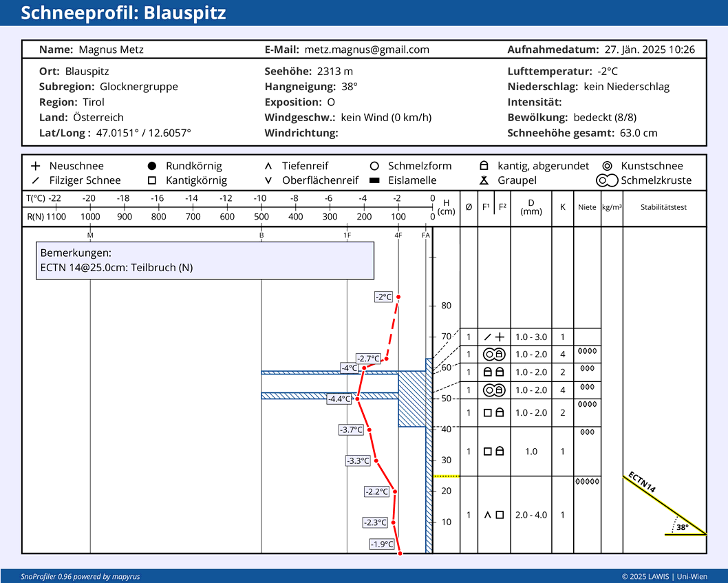Select the ECTN14 label on the slope diagram

click(642, 482)
